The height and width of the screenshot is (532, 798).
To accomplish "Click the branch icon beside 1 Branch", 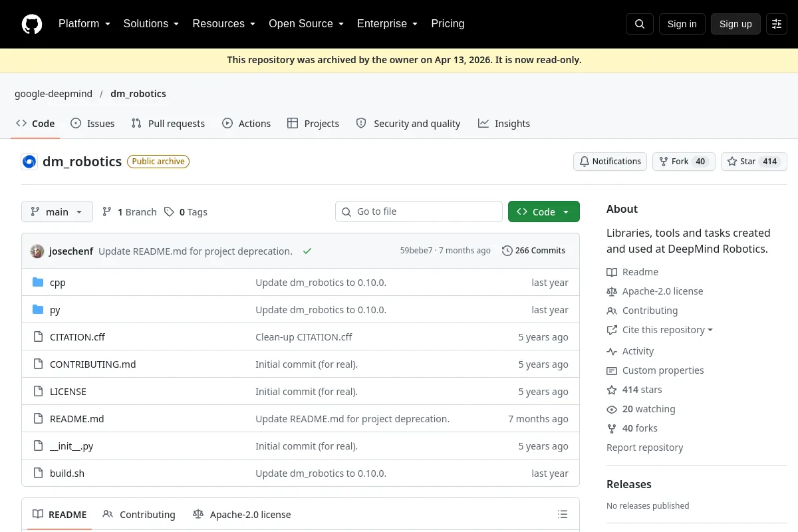I will [107, 211].
